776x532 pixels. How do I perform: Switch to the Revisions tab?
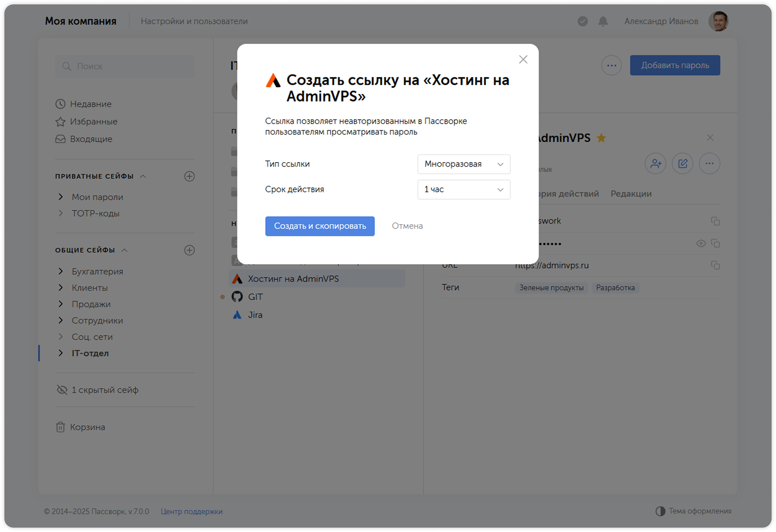click(x=631, y=194)
